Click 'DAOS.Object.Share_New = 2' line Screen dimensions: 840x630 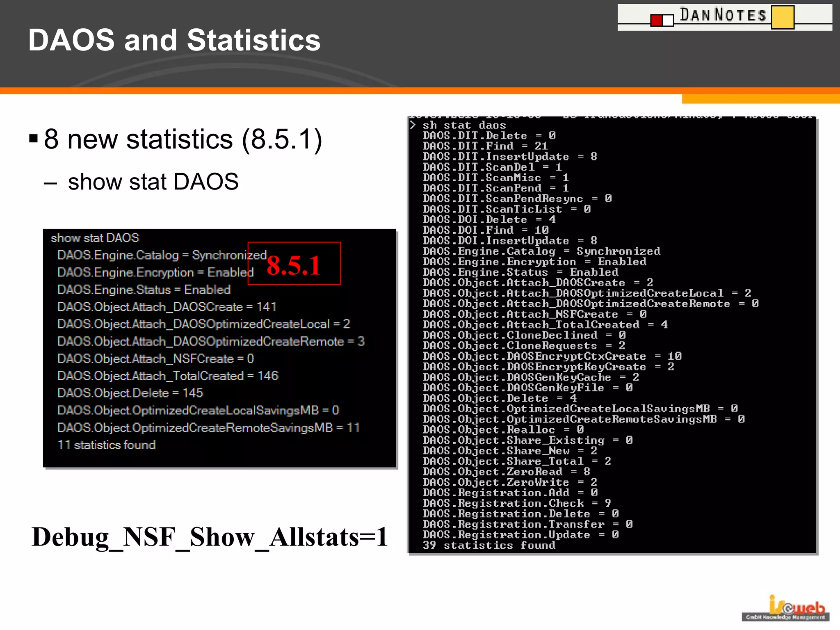[510, 451]
